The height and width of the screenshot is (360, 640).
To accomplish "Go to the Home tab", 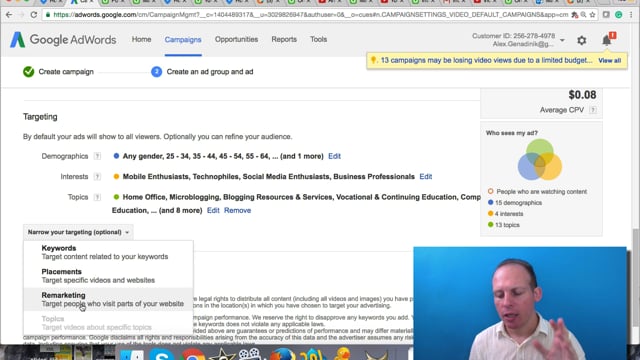I will [x=141, y=40].
